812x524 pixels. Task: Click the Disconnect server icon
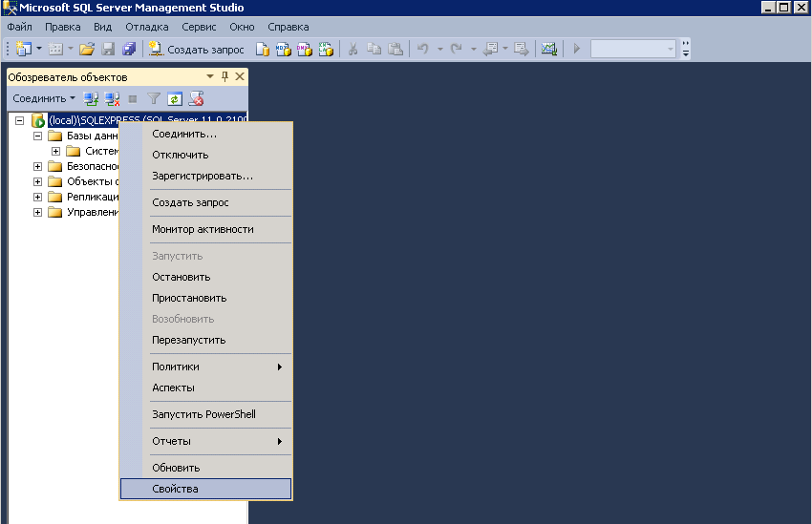[x=112, y=98]
